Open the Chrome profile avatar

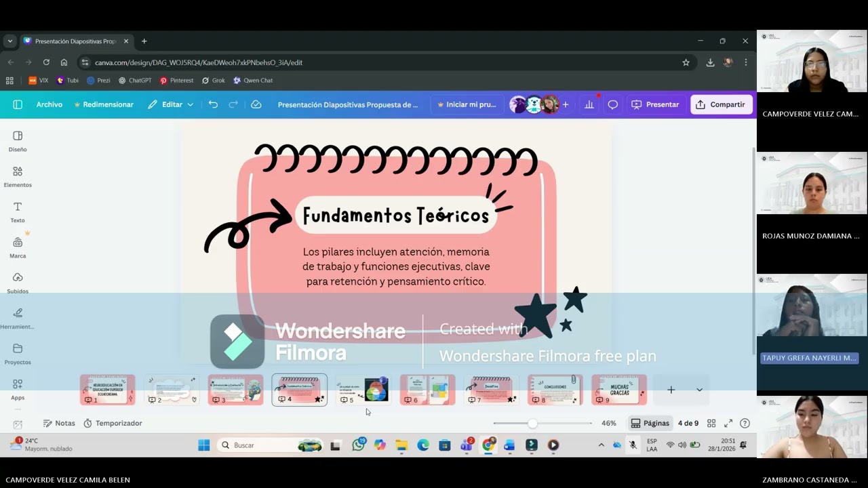coord(728,62)
